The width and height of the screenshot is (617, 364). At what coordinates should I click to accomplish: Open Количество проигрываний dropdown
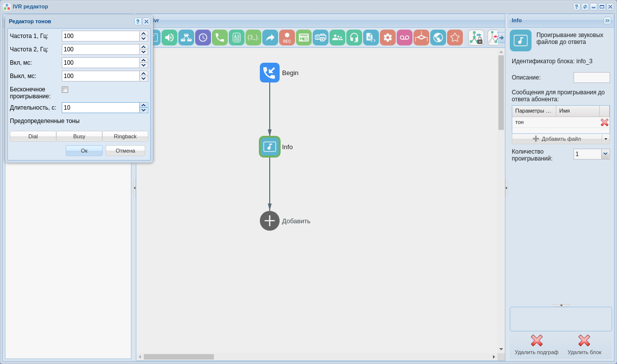(606, 154)
